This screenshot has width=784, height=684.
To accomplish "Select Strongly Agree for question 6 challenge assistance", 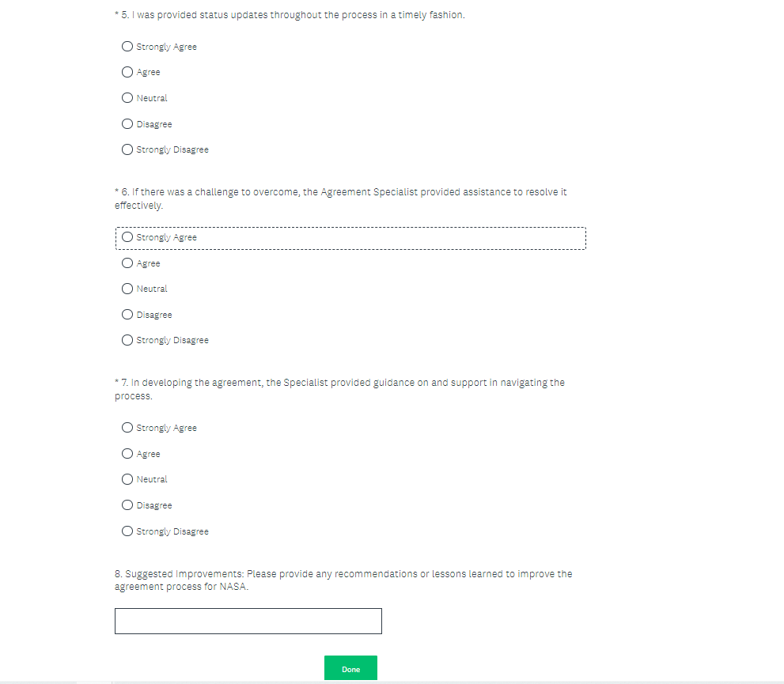I will (x=127, y=237).
